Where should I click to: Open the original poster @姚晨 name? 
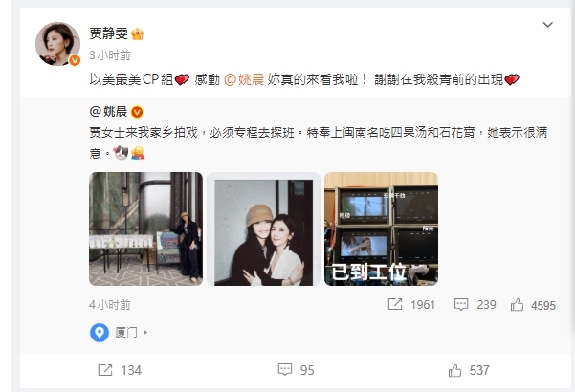coord(108,111)
